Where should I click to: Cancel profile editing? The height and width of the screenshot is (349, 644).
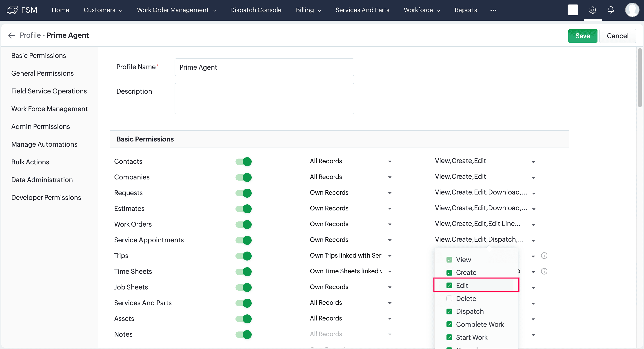[617, 36]
